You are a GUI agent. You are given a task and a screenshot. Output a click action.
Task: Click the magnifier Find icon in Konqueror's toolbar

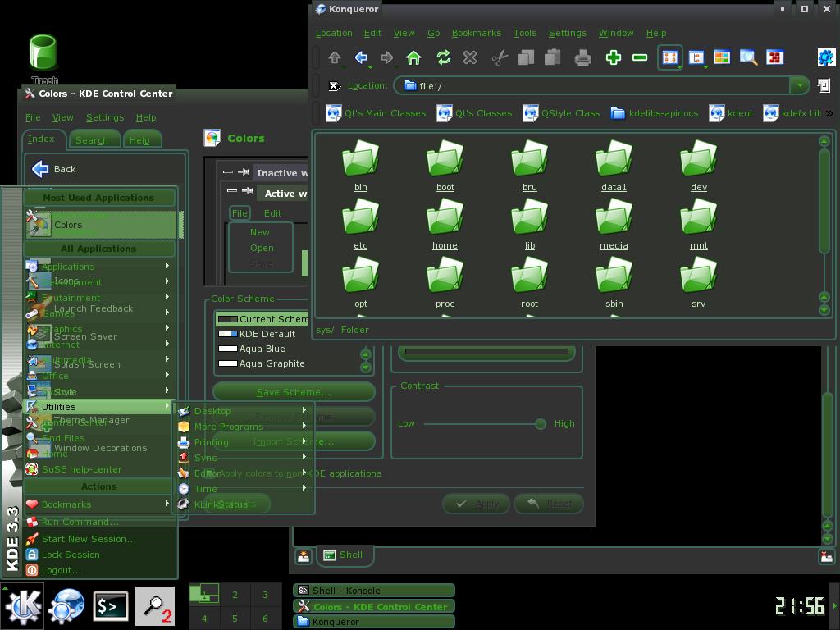(748, 57)
